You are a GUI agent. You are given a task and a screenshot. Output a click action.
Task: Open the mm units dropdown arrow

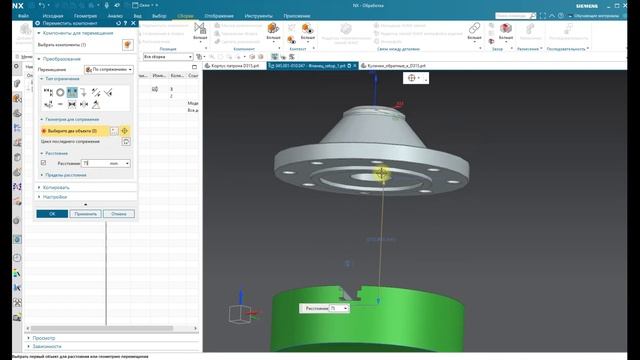coord(127,163)
